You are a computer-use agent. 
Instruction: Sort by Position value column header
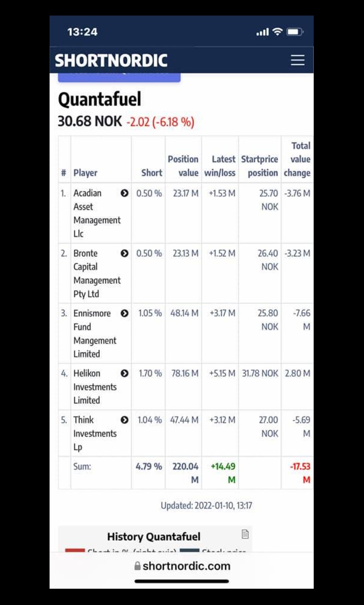point(183,166)
